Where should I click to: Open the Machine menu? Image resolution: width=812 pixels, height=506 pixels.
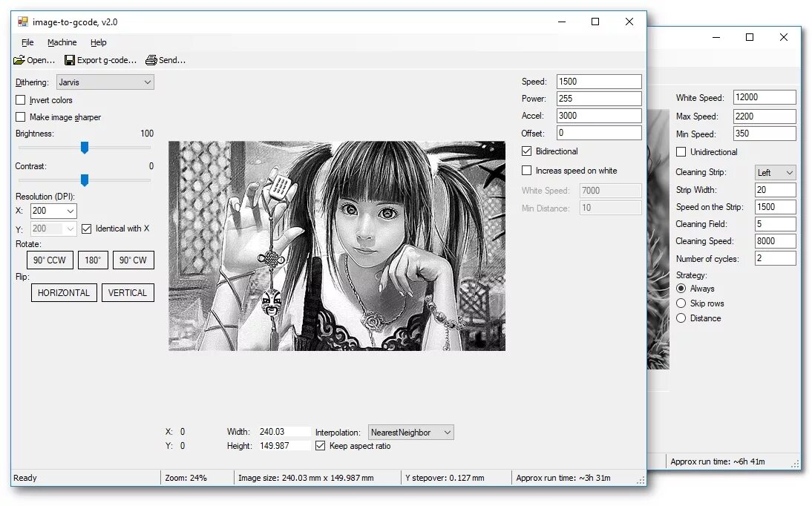point(62,42)
